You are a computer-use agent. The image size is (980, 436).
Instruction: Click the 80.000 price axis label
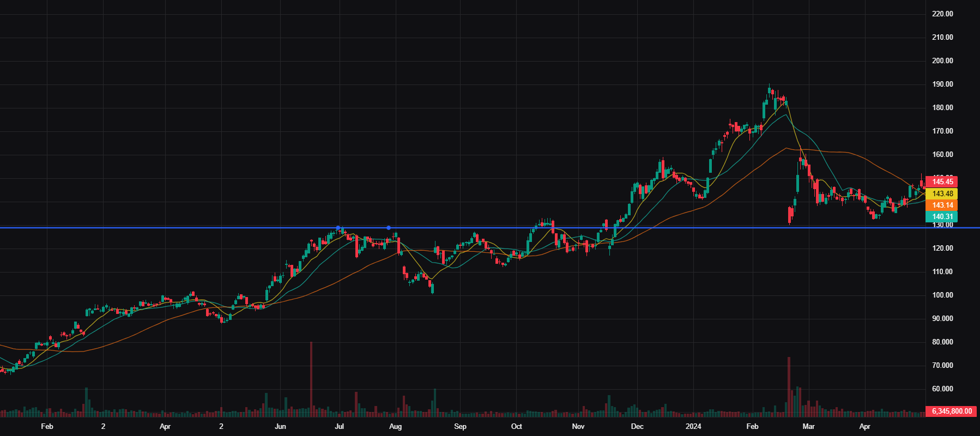click(942, 342)
